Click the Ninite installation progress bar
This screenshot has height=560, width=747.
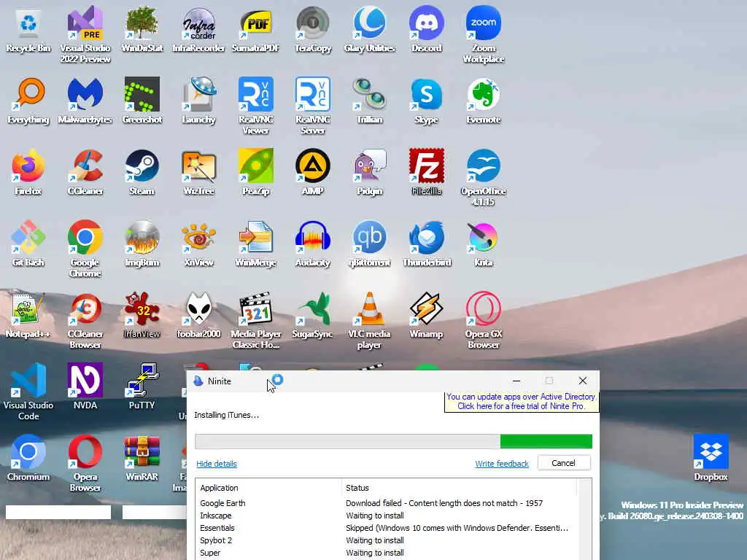(x=393, y=441)
